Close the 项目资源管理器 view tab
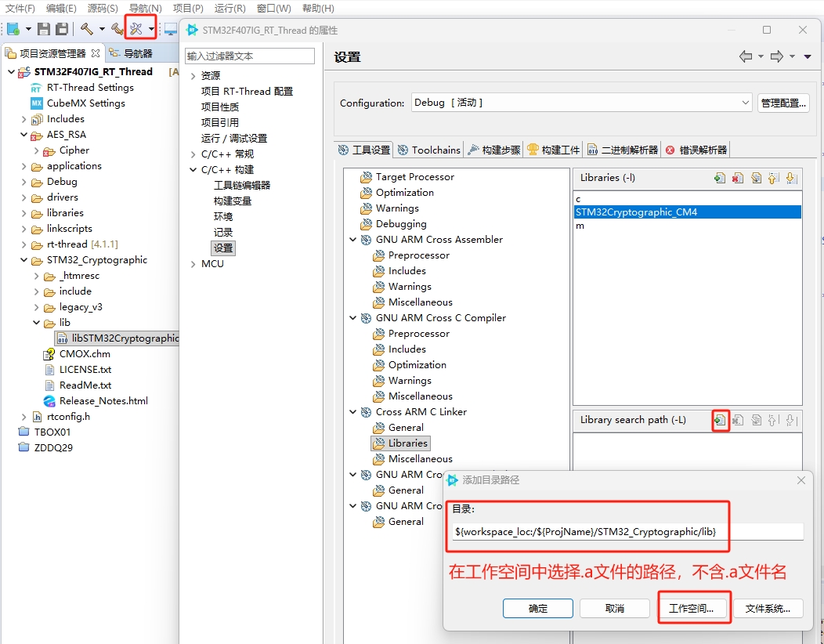 tap(95, 53)
